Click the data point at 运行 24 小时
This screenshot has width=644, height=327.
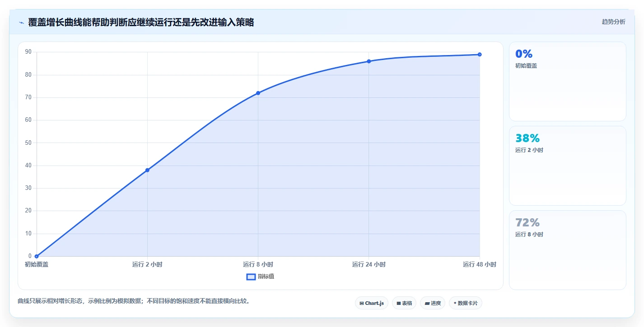[369, 61]
